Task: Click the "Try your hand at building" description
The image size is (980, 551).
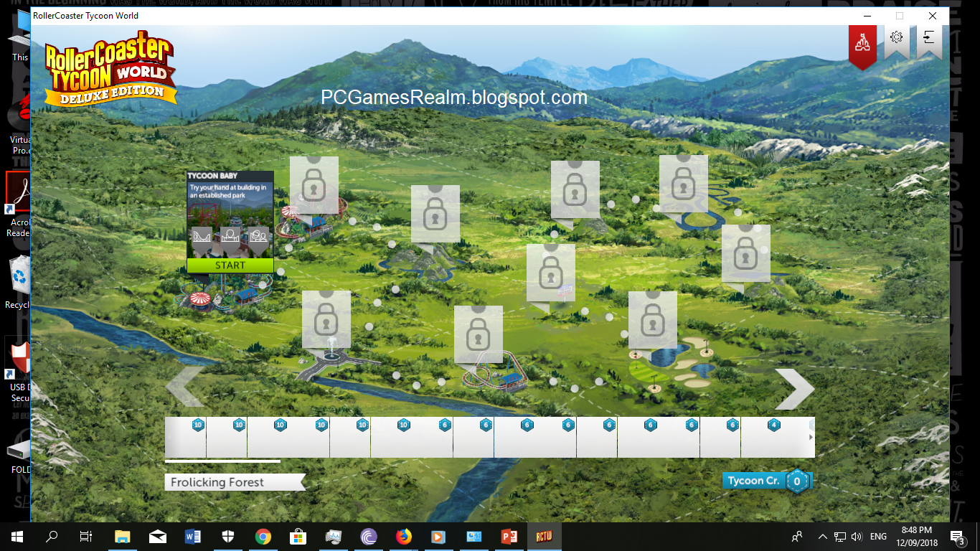Action: [228, 191]
